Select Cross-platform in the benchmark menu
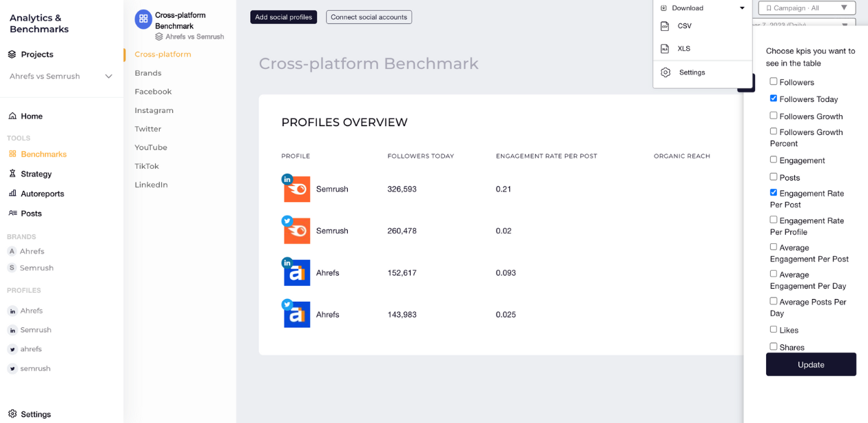The width and height of the screenshot is (868, 423). pos(163,54)
